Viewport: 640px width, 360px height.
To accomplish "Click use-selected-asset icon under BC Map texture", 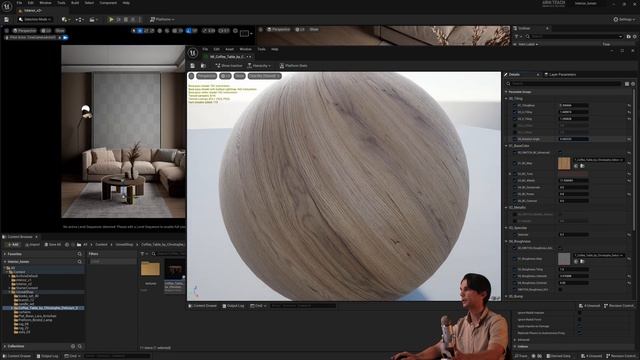I will [576, 166].
